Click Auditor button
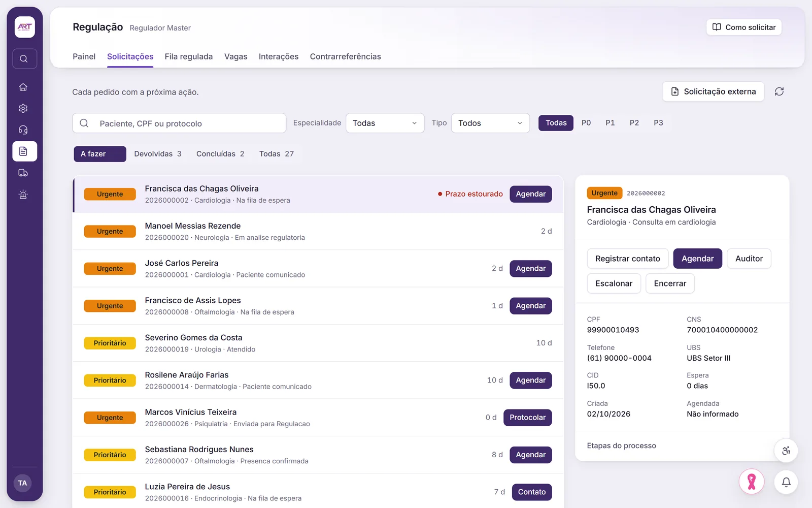The width and height of the screenshot is (812, 508). (749, 259)
